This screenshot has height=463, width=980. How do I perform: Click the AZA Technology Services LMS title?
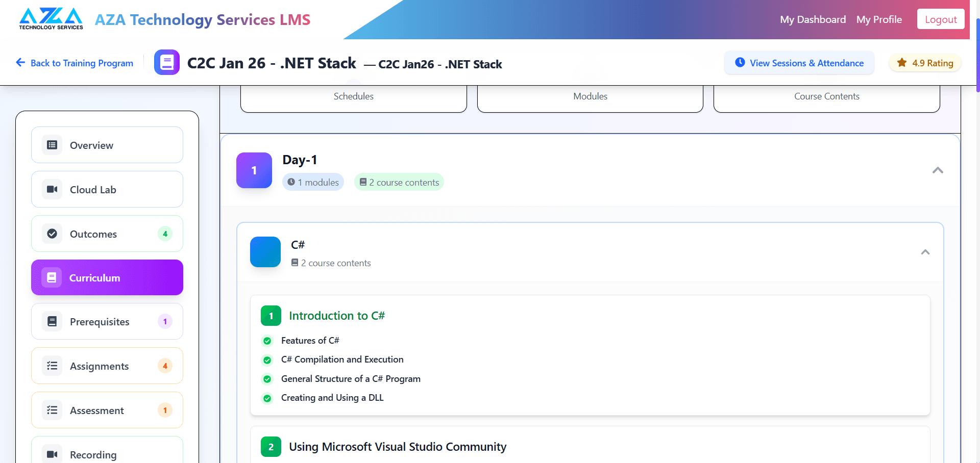(203, 20)
